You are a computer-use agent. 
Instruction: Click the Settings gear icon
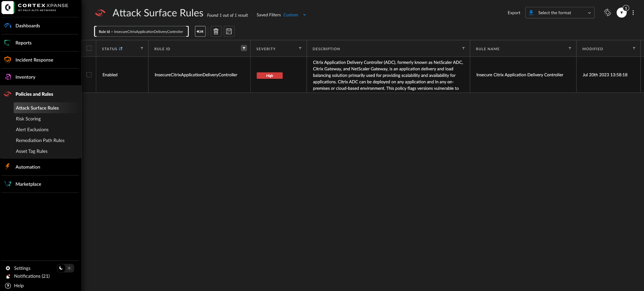(x=8, y=268)
